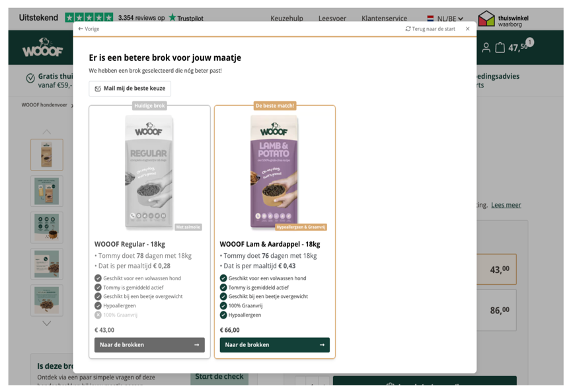571x392 pixels.
Task: Select the first product thumbnail
Action: (47, 155)
